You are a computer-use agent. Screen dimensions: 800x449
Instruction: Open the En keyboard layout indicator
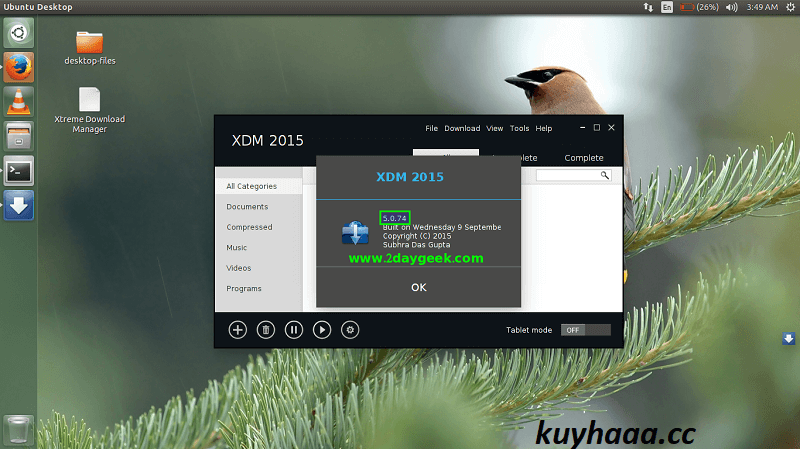(x=667, y=7)
